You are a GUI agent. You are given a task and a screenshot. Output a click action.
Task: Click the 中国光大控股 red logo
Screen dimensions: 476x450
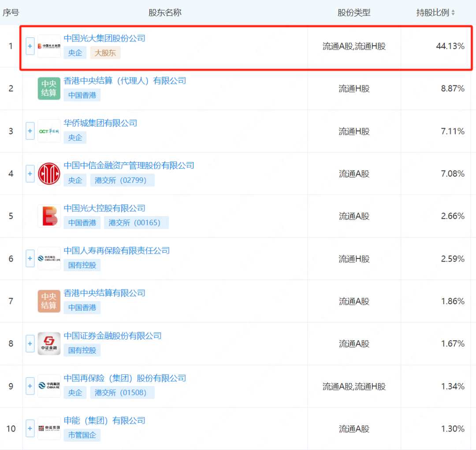49,216
